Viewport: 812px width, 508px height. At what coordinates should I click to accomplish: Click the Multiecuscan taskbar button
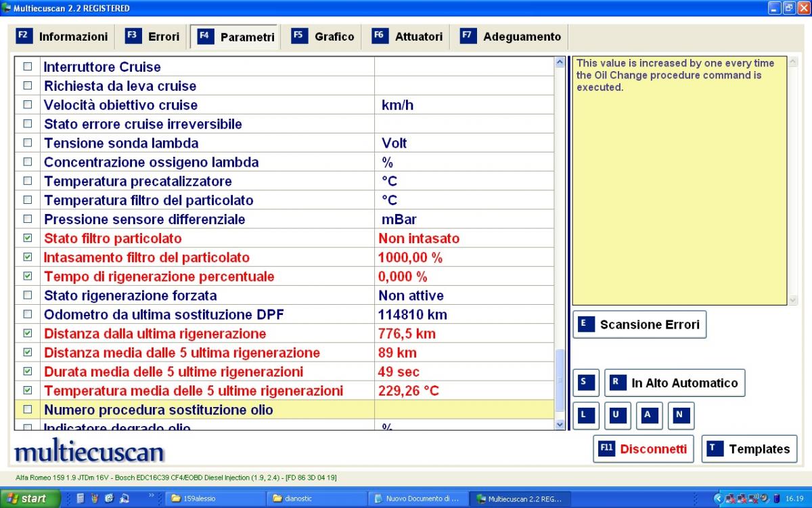click(520, 499)
